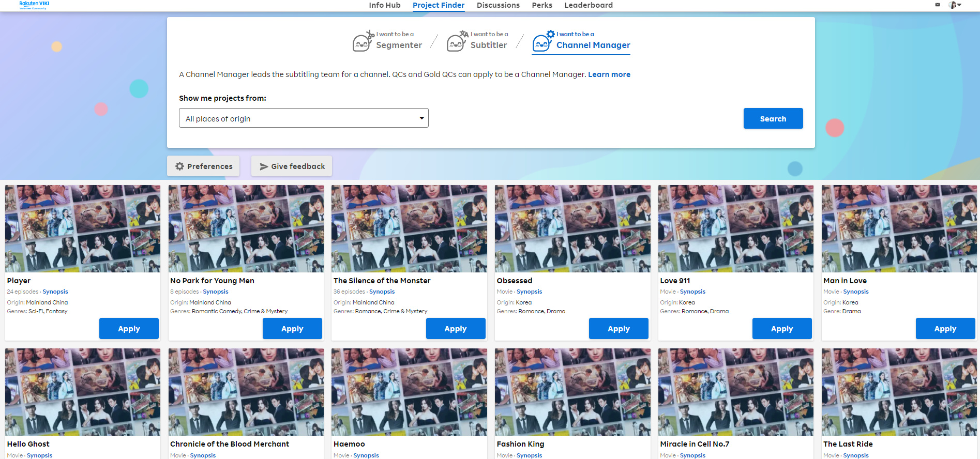The height and width of the screenshot is (459, 980).
Task: Open the Perks menu item
Action: [x=541, y=5]
